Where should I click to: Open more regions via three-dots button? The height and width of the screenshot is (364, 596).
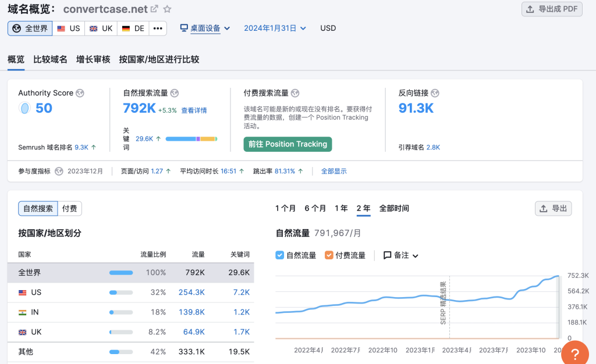[158, 28]
